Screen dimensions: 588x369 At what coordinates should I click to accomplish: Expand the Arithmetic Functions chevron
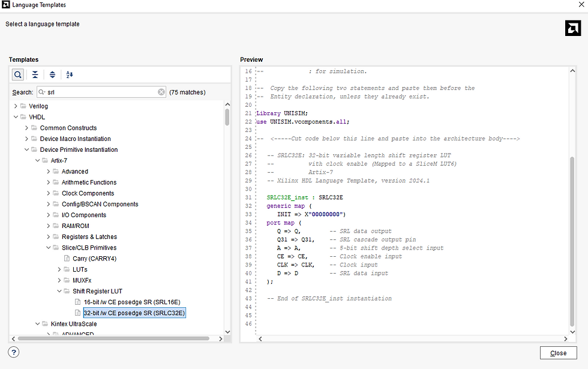(48, 182)
